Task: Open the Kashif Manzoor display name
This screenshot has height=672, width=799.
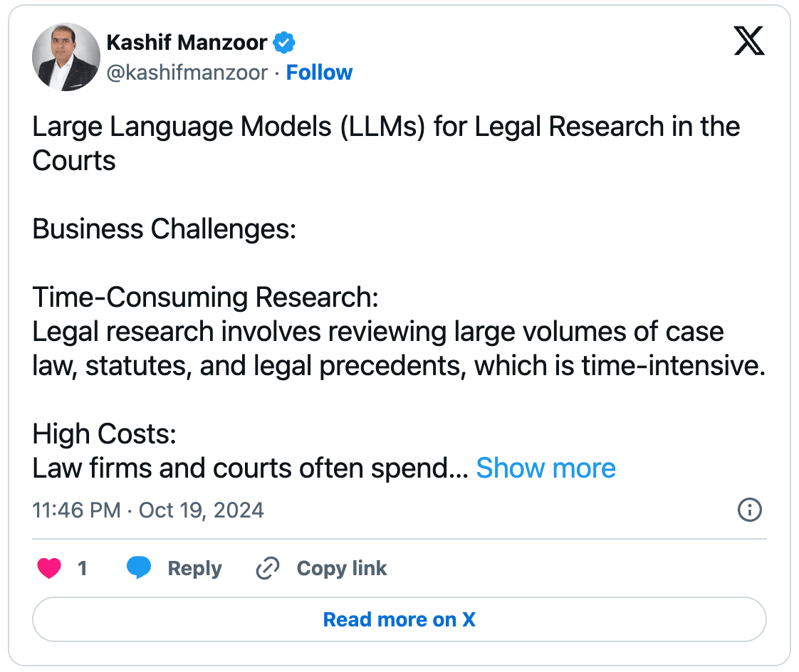Action: tap(187, 42)
